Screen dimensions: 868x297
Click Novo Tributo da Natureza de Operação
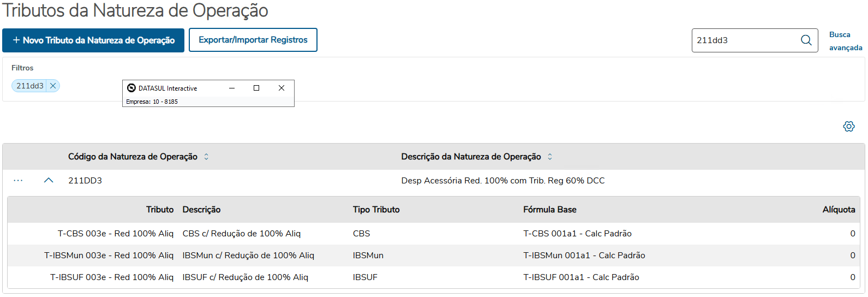click(x=93, y=40)
